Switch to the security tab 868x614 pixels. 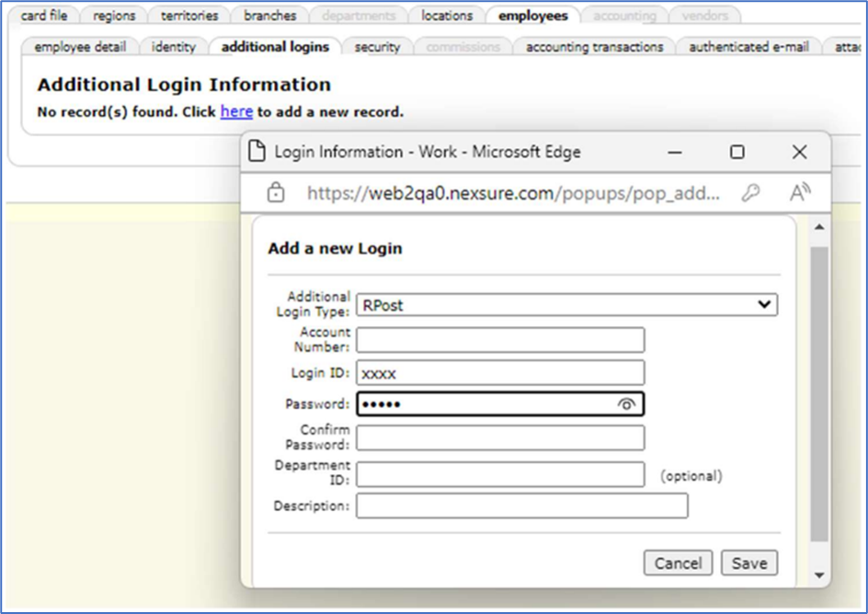click(377, 46)
